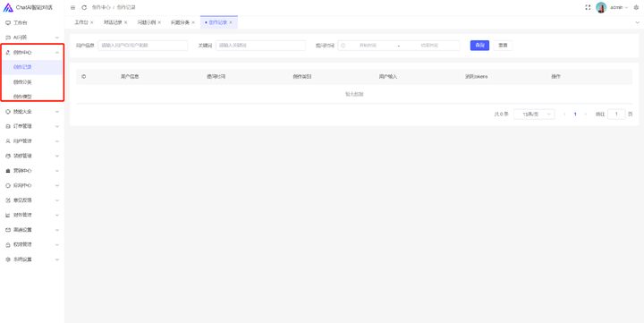
Task: Collapse the 创作中心 sidebar menu
Action: tap(32, 53)
